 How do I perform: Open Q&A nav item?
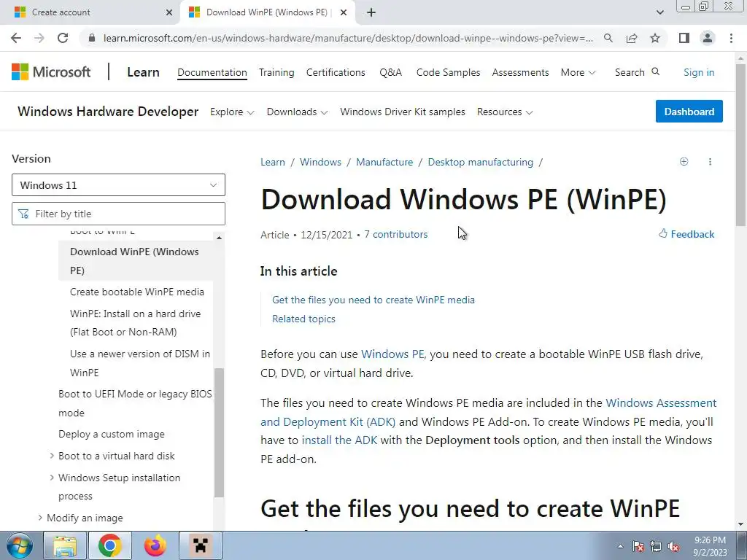click(x=391, y=72)
